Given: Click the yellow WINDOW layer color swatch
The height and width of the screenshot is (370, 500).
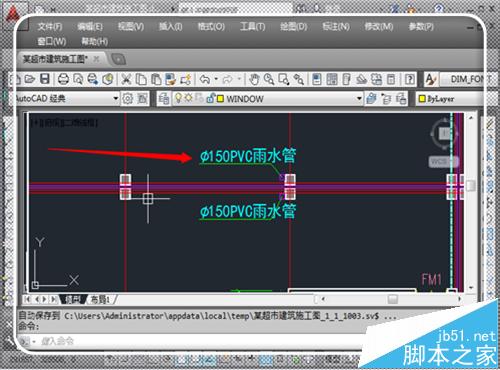Looking at the screenshot, I should pyautogui.click(x=220, y=99).
